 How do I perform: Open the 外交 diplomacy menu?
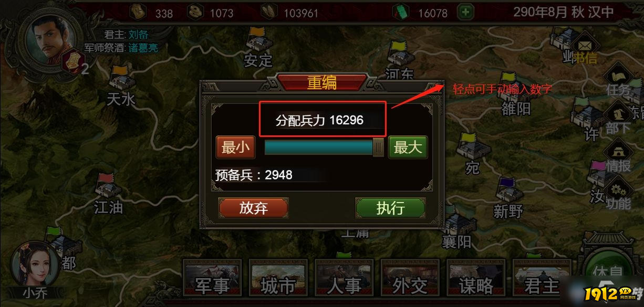pos(410,279)
